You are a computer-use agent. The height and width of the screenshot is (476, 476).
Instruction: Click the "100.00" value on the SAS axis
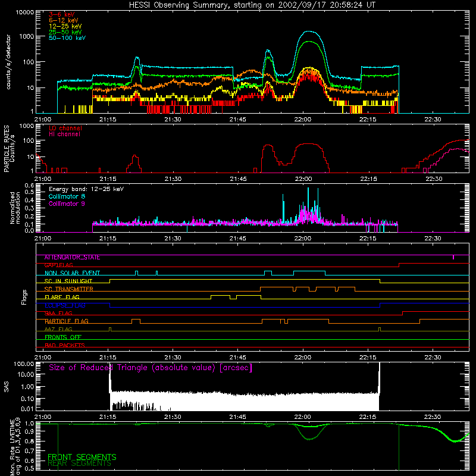24,364
